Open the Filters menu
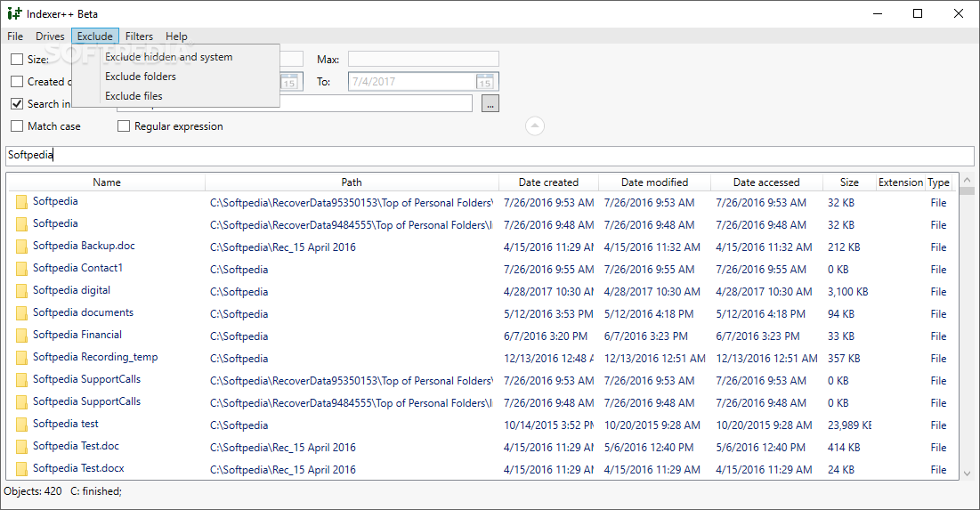This screenshot has height=510, width=980. tap(139, 36)
